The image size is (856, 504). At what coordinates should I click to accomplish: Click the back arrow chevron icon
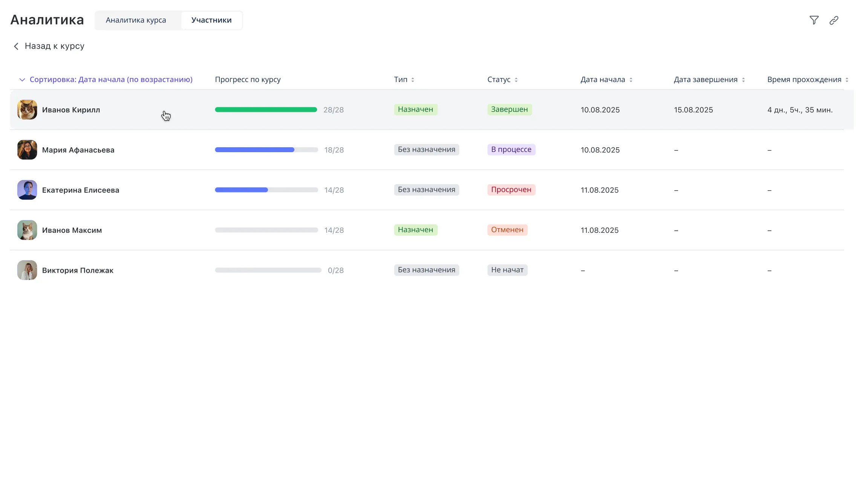coord(16,46)
